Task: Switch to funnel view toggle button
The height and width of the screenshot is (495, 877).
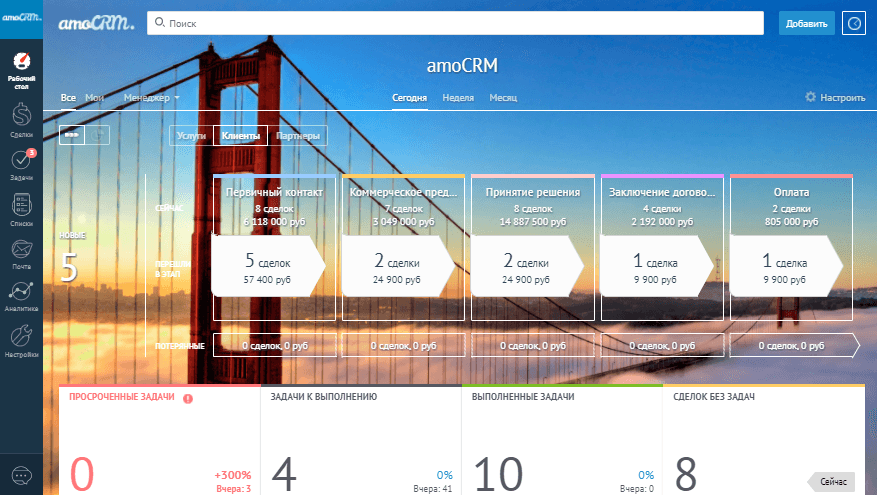Action: pyautogui.click(x=72, y=135)
